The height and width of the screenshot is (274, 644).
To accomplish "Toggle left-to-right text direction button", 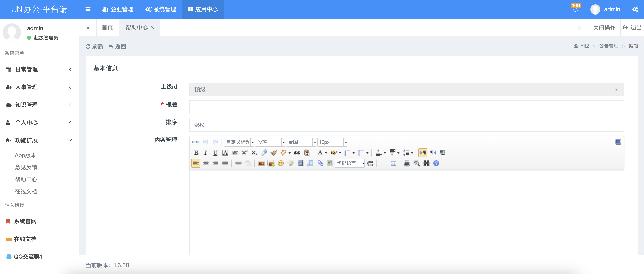I will click(x=423, y=153).
